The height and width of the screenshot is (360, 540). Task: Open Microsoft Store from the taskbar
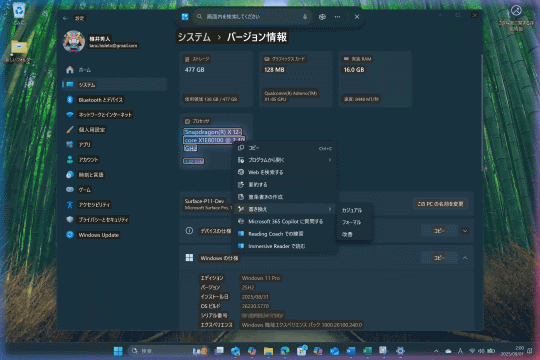(301, 351)
